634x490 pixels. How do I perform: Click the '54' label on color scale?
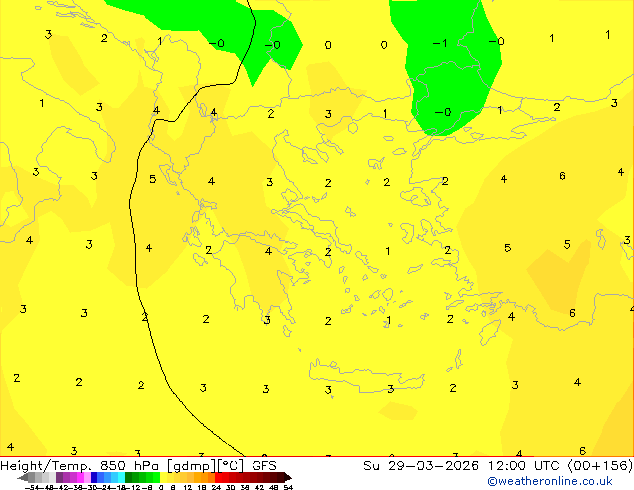click(x=288, y=488)
